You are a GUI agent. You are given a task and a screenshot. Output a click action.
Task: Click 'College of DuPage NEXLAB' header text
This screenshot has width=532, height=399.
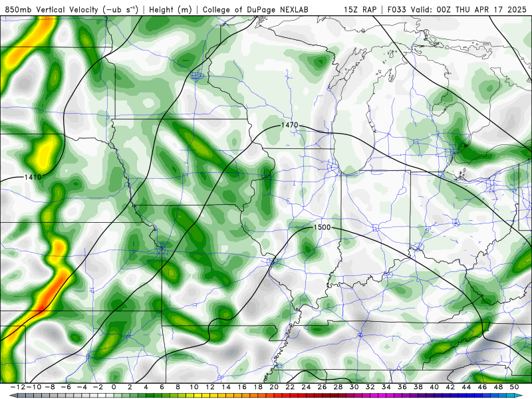255,9
